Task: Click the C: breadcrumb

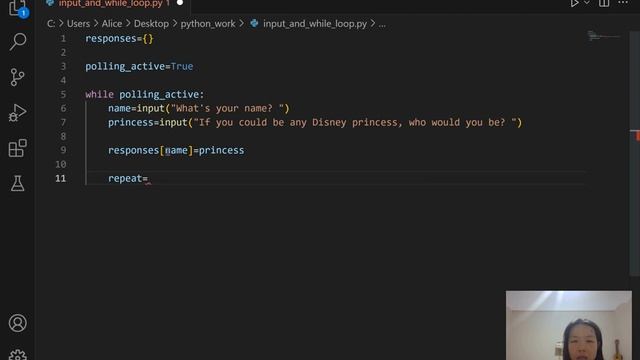Action: pos(51,24)
